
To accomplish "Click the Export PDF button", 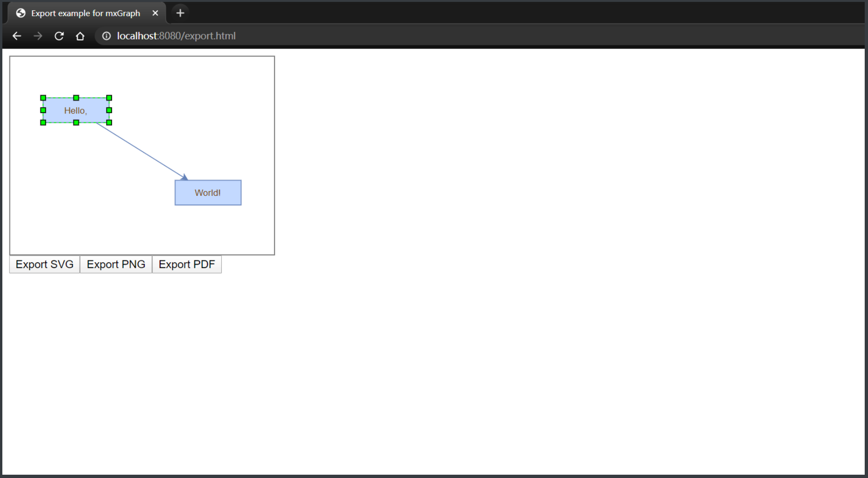I will [187, 264].
